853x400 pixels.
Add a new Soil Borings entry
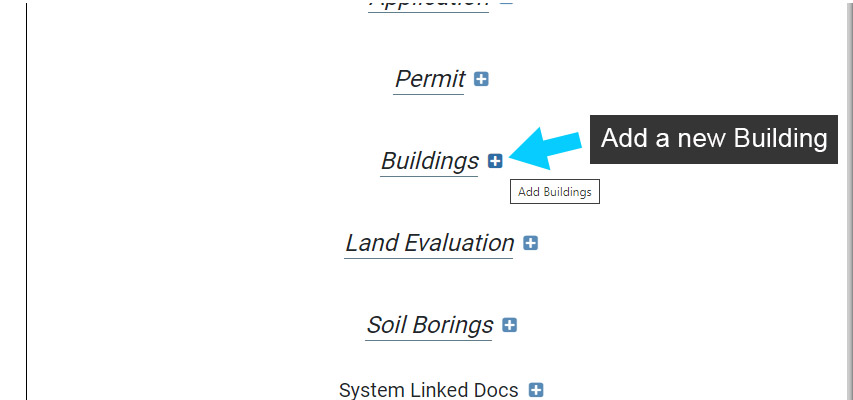(509, 325)
